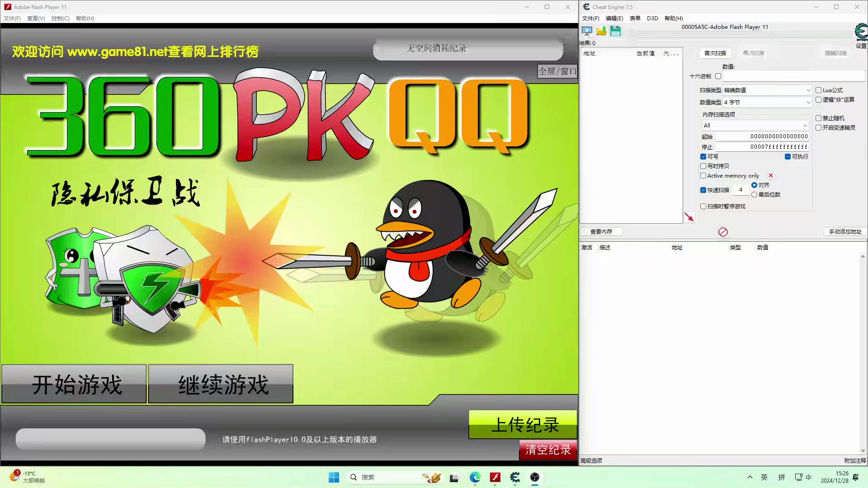Click the 首次扫描 first scan button

click(x=715, y=53)
